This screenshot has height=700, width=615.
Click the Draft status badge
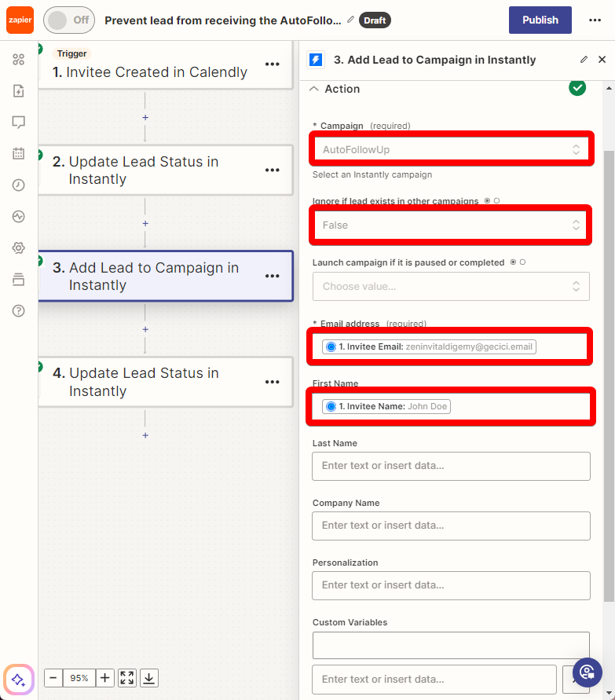[375, 20]
